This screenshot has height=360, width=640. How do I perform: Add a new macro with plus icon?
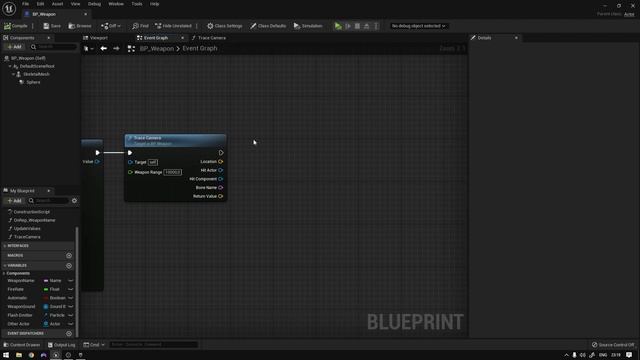(69, 256)
